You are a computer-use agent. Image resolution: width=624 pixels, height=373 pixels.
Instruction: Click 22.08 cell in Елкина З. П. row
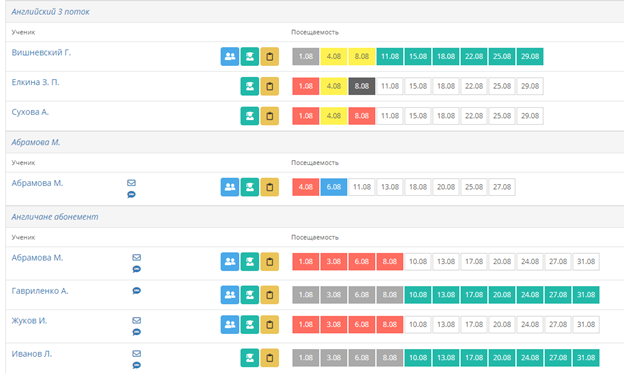pos(474,86)
